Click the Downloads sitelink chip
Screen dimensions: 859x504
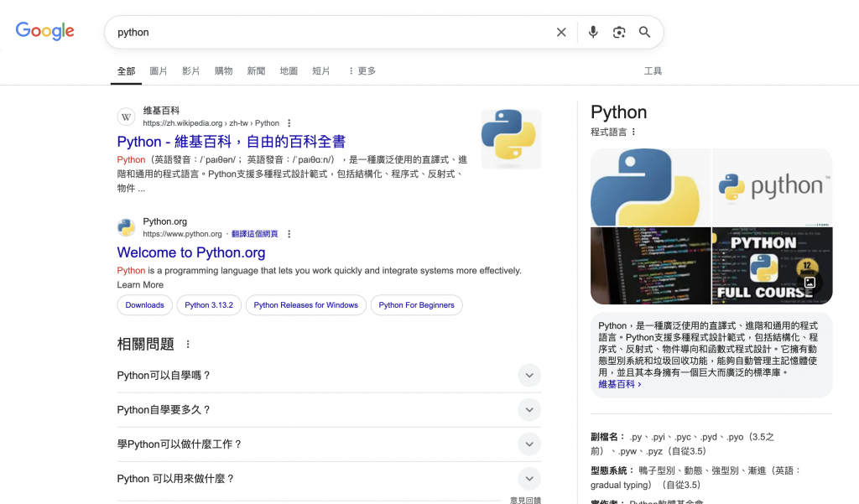click(144, 305)
